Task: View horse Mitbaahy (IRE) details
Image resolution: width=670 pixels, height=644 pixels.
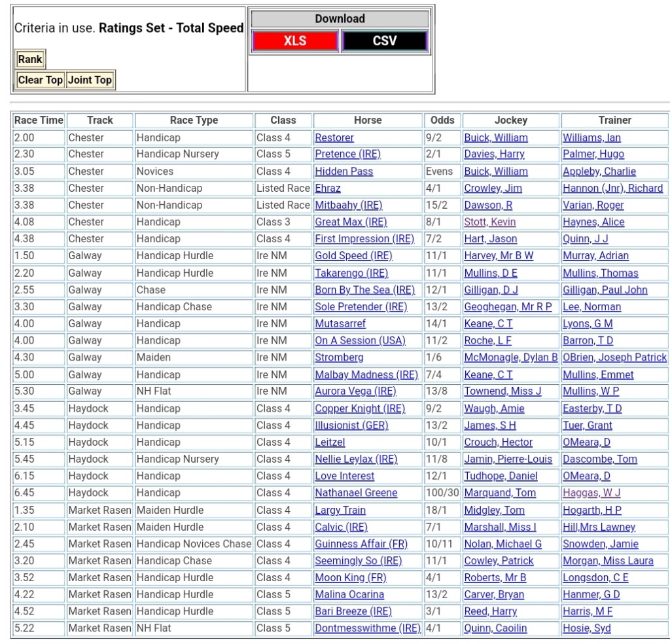Action: click(348, 205)
